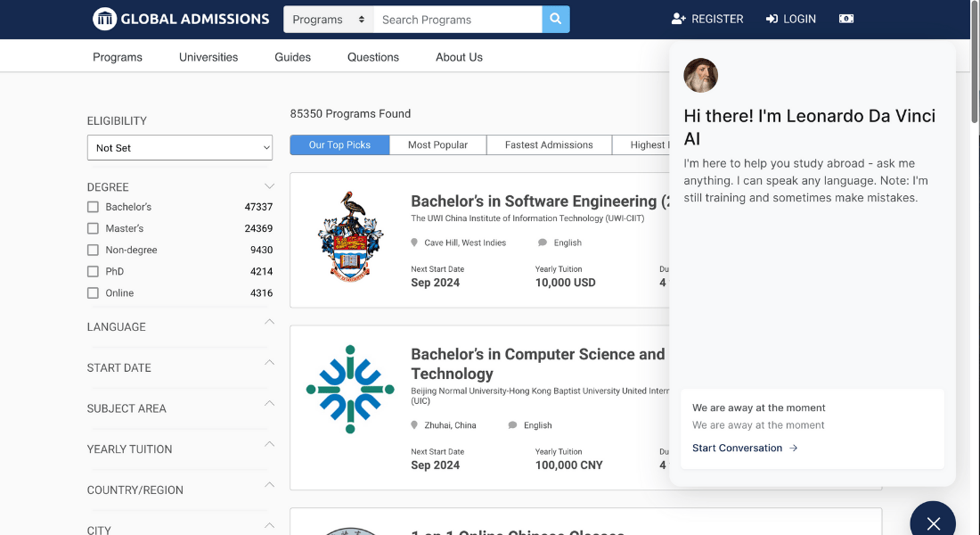
Task: Click the UIC blue-green logo
Action: pos(350,389)
